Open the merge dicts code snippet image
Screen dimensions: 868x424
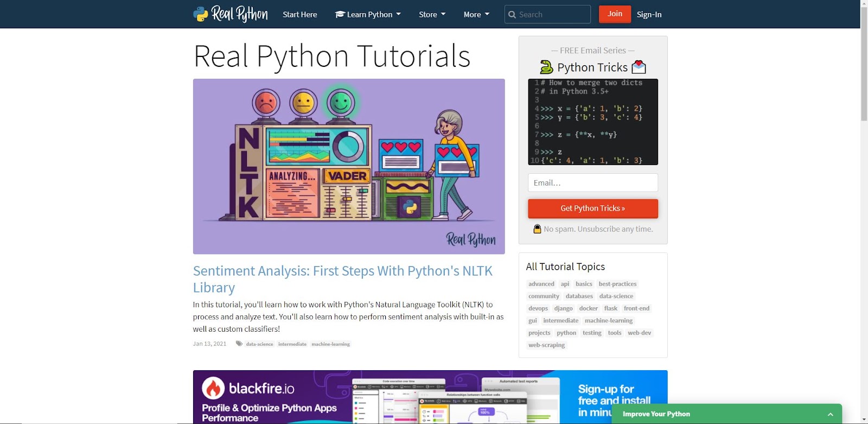point(592,122)
